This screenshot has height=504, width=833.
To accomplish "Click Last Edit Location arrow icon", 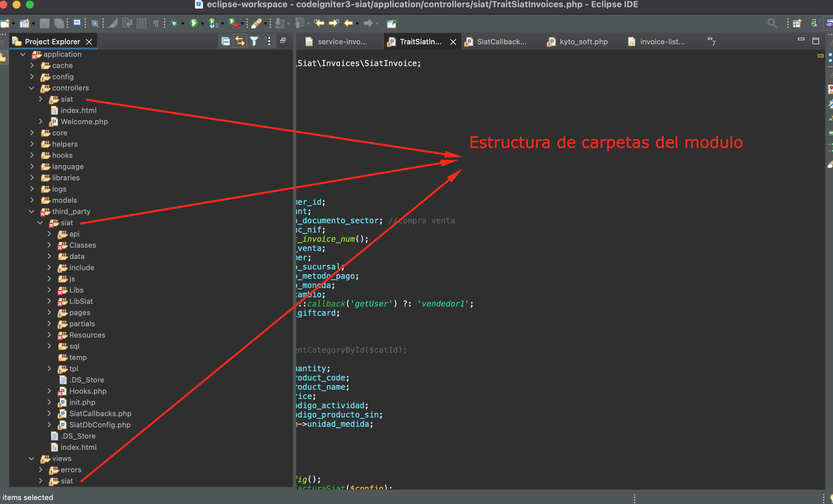I will tap(319, 23).
